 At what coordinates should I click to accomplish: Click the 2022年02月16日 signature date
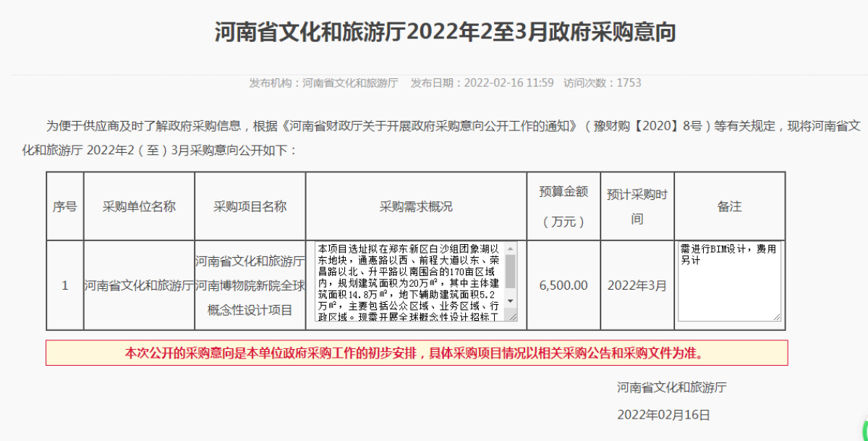coord(663,415)
